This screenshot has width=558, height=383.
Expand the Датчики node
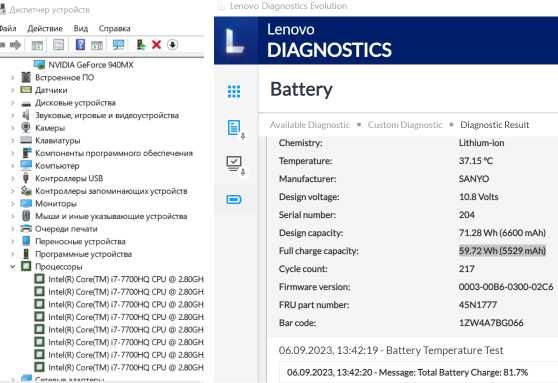pyautogui.click(x=12, y=90)
